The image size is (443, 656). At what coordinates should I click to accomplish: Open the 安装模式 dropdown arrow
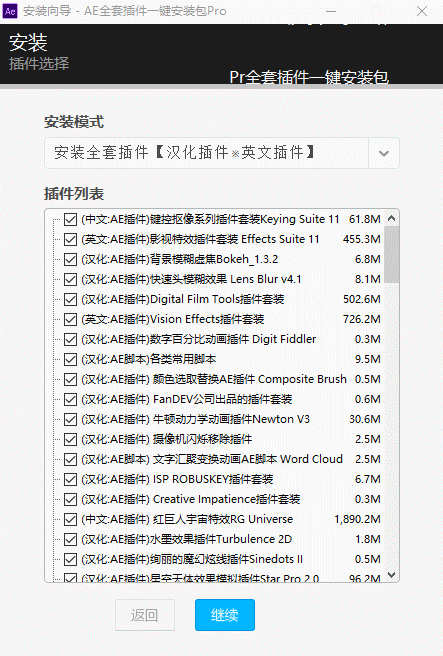point(384,153)
